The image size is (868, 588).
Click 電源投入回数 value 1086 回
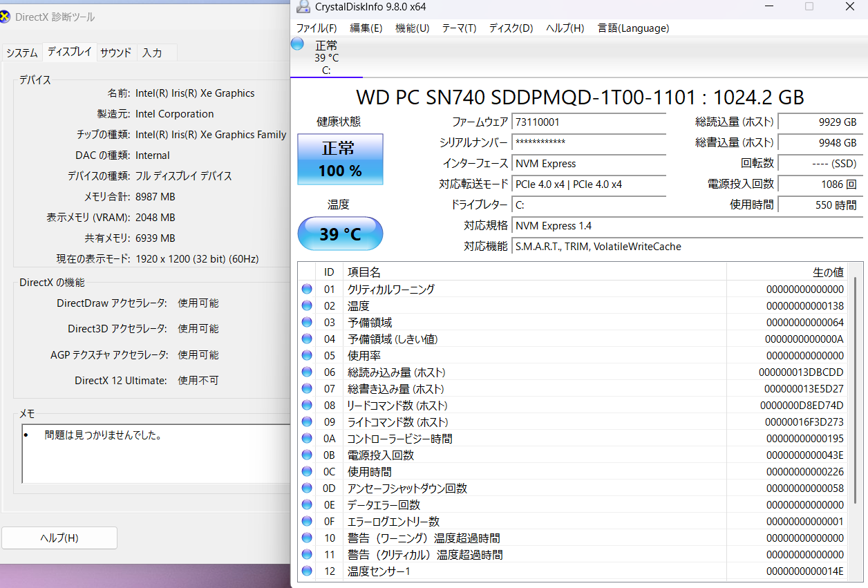[x=820, y=184]
